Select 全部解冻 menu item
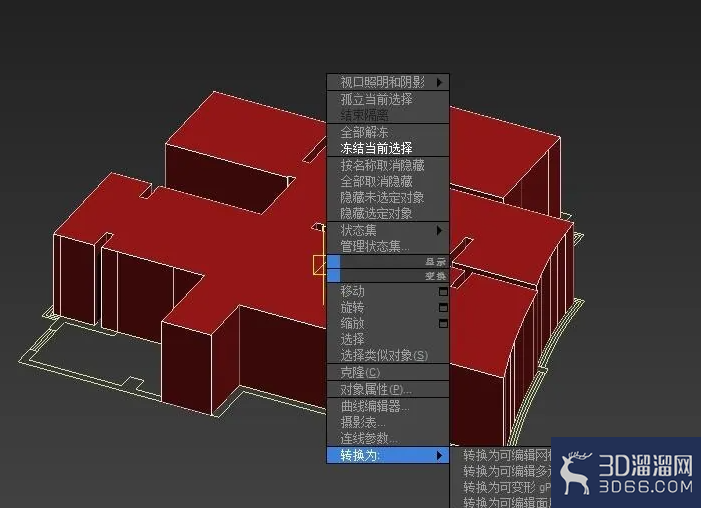 (x=388, y=132)
